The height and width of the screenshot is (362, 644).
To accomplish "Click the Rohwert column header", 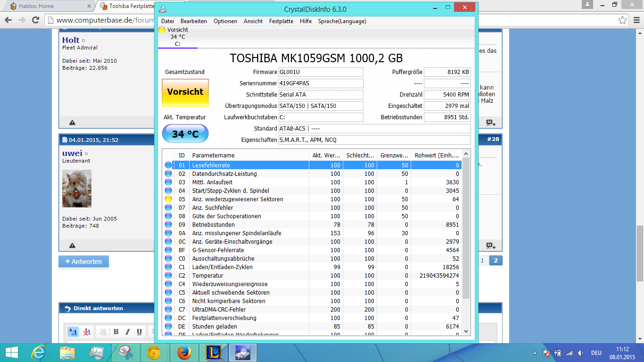I will [x=437, y=156].
